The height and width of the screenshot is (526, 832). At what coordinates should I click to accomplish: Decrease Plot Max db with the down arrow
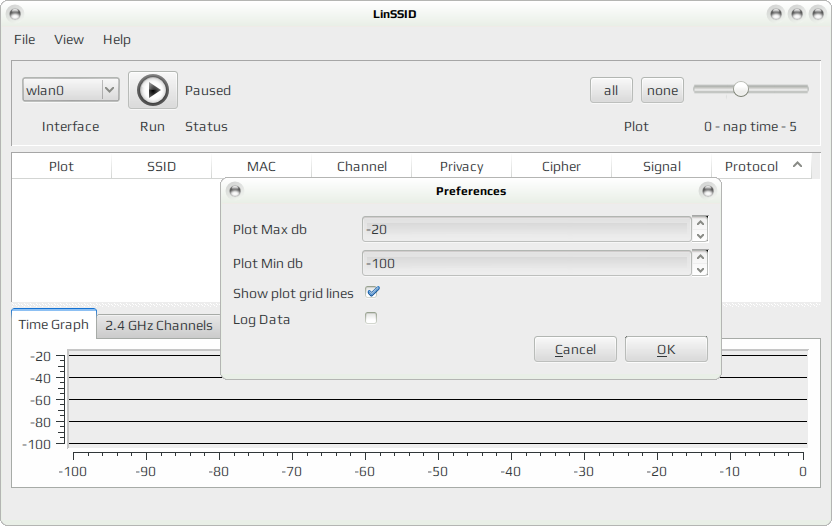(x=700, y=236)
